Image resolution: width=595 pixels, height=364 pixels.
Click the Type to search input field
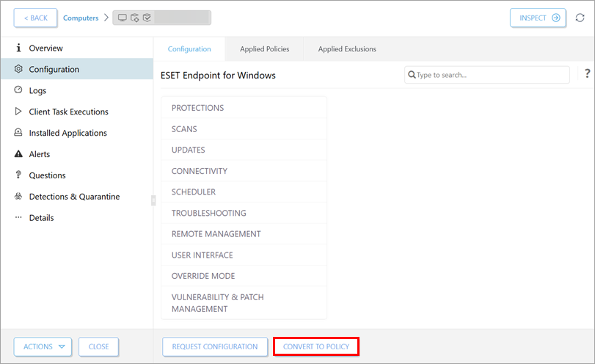[x=492, y=75]
